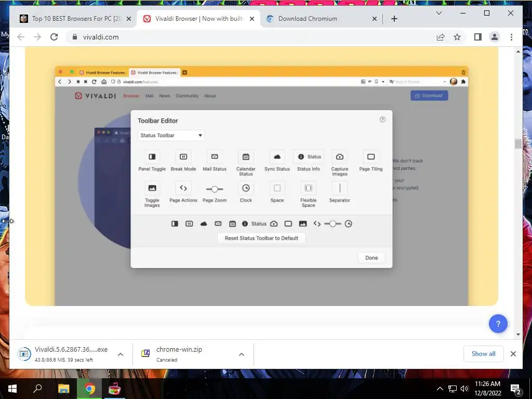Expand options for Vivaldi exe download
The image size is (532, 399).
tap(121, 354)
